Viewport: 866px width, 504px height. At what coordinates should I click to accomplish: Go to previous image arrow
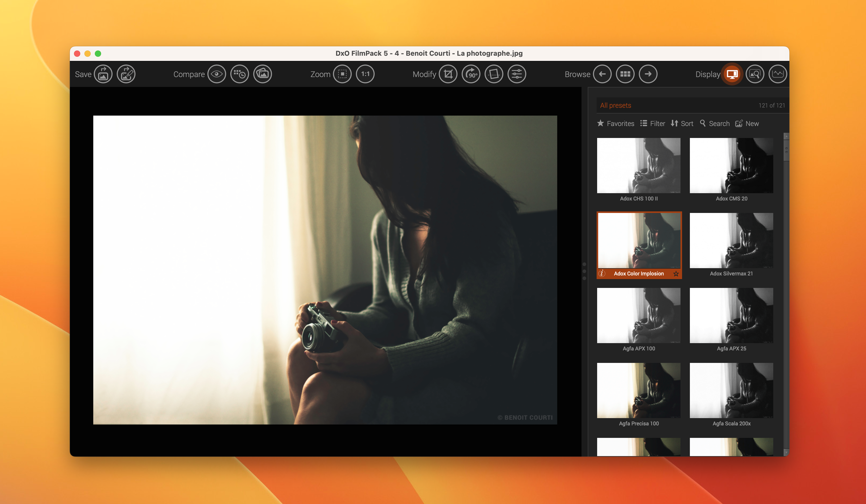602,74
